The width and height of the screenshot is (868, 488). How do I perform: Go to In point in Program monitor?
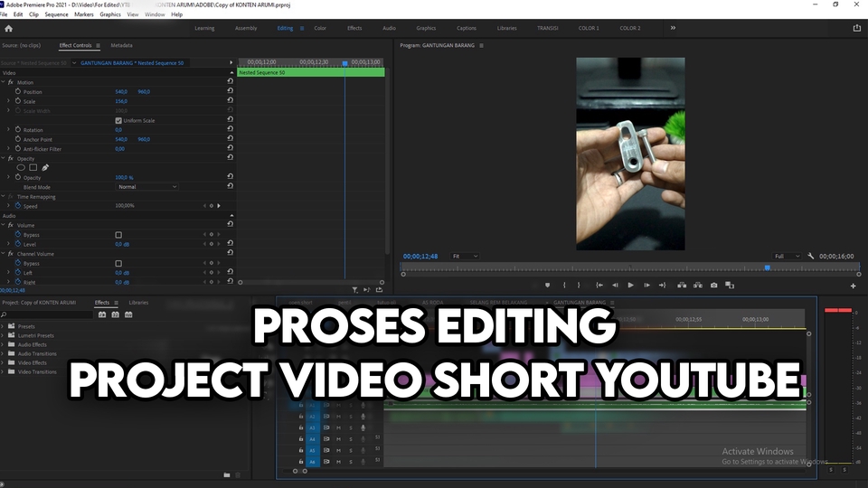[599, 285]
